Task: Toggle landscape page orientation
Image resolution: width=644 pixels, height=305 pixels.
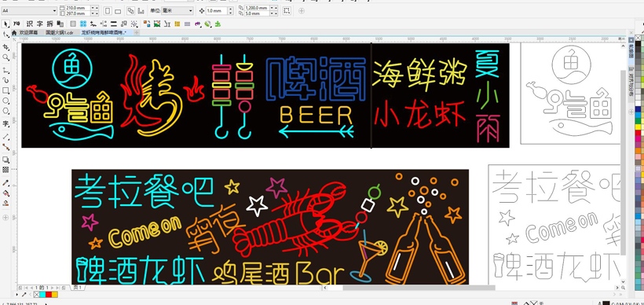Action: pos(118,11)
